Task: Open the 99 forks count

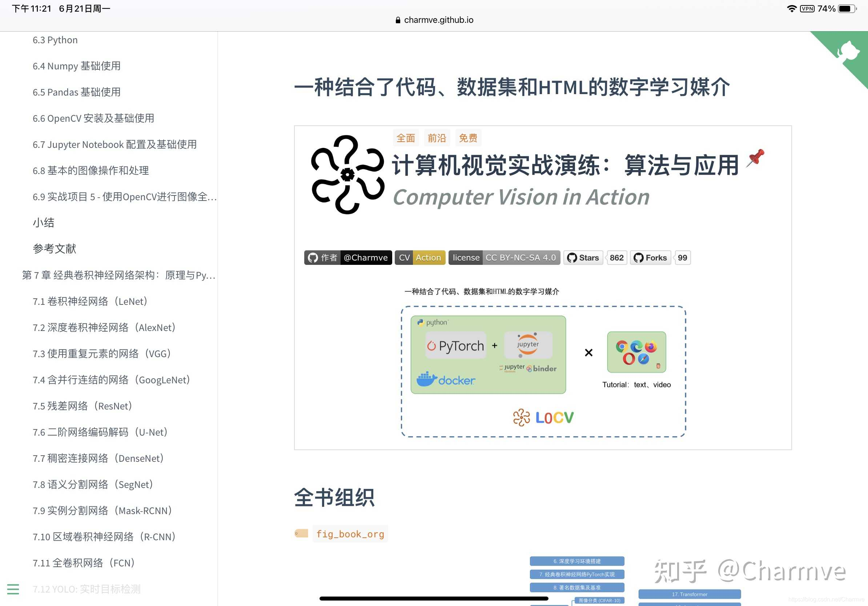Action: tap(682, 258)
